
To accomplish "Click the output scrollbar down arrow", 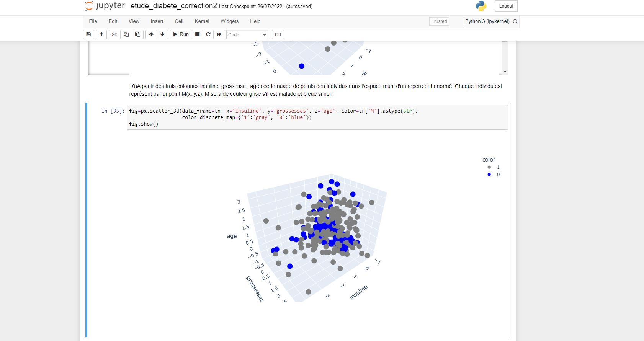I will tap(505, 72).
